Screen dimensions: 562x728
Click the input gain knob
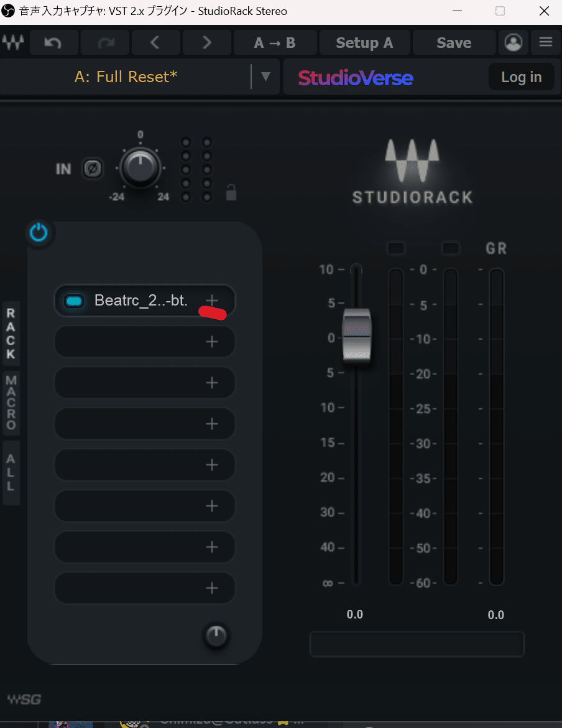point(140,168)
